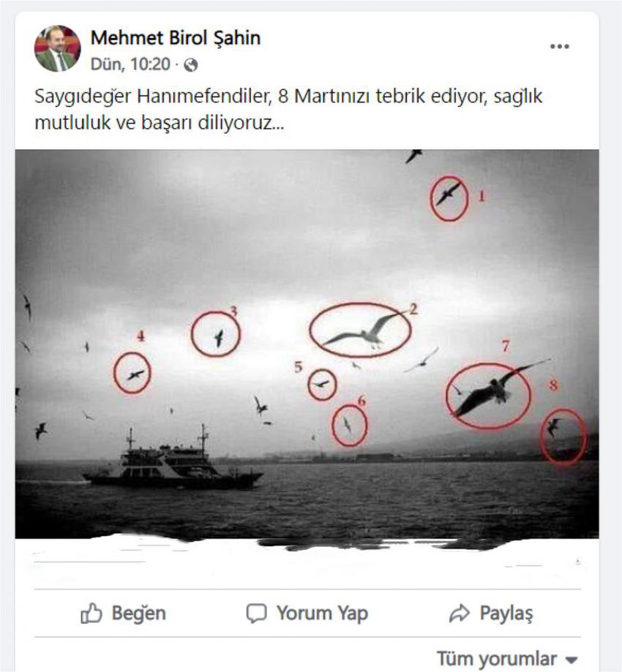The height and width of the screenshot is (672, 622).
Task: Click the circled seagull numbered 7
Action: pos(488,396)
